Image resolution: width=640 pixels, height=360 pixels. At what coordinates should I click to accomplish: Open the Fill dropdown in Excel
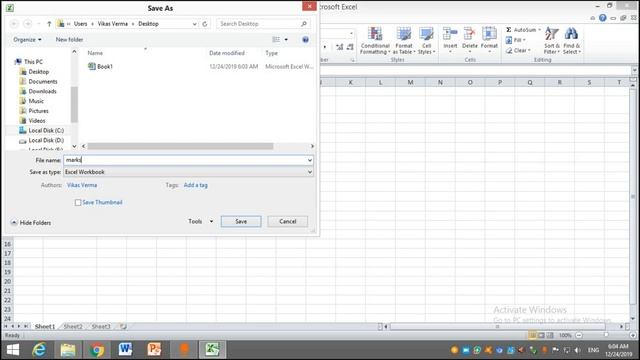516,40
